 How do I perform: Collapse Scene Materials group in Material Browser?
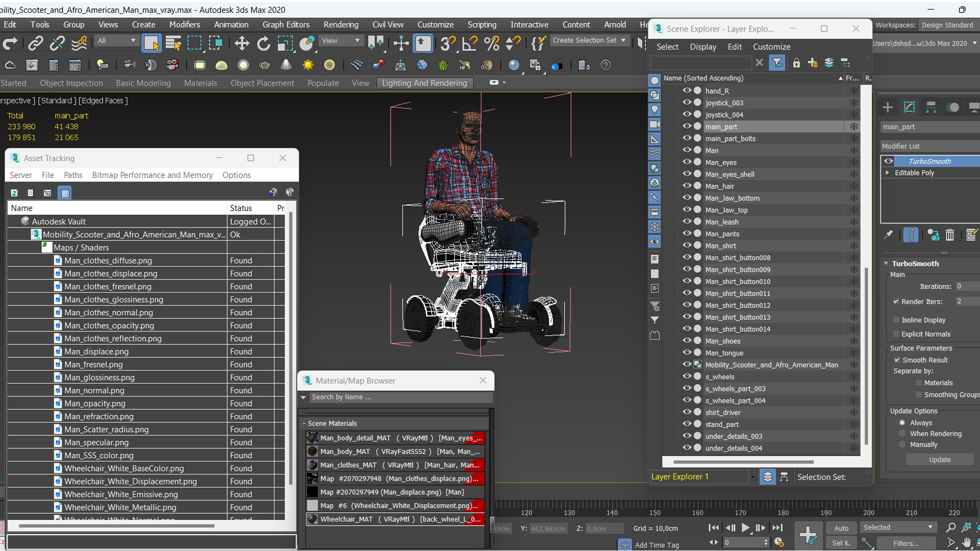304,423
